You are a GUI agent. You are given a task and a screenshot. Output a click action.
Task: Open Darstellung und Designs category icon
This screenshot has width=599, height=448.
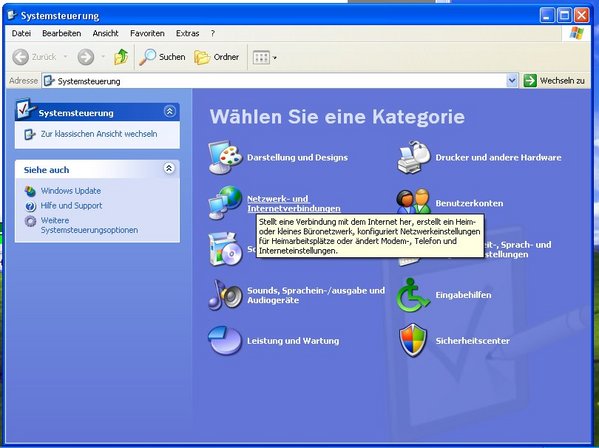(x=225, y=157)
